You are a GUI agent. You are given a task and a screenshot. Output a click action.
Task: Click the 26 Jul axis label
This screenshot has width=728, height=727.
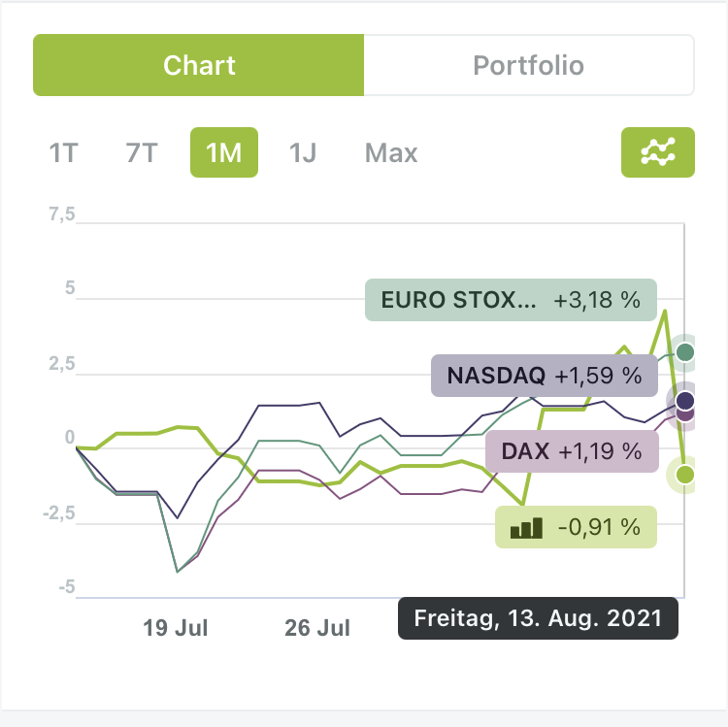pos(317,627)
